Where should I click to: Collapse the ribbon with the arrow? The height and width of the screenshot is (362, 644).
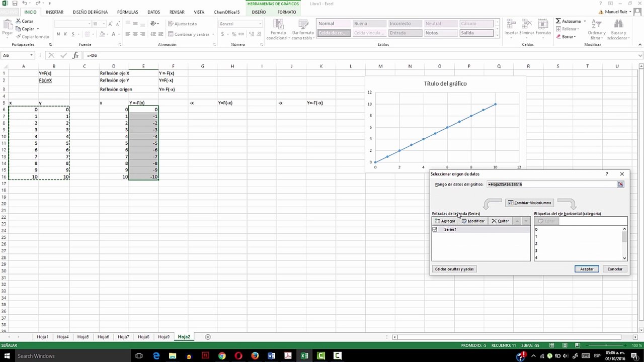pyautogui.click(x=640, y=45)
